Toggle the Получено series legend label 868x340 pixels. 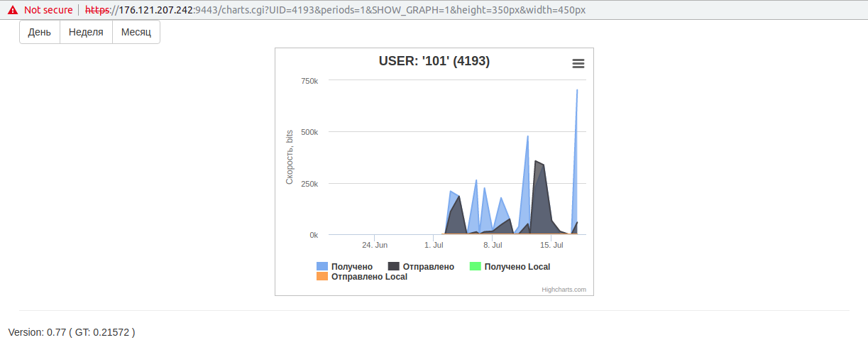click(x=351, y=267)
